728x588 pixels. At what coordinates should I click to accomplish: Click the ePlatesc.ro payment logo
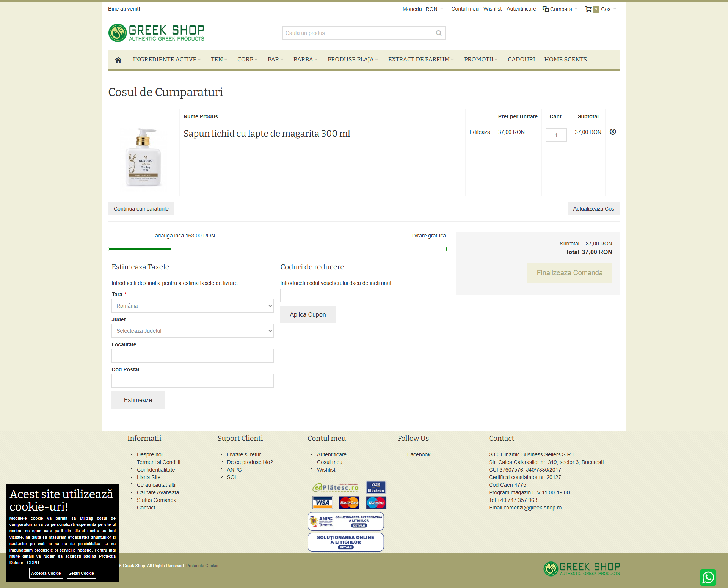[x=335, y=487]
